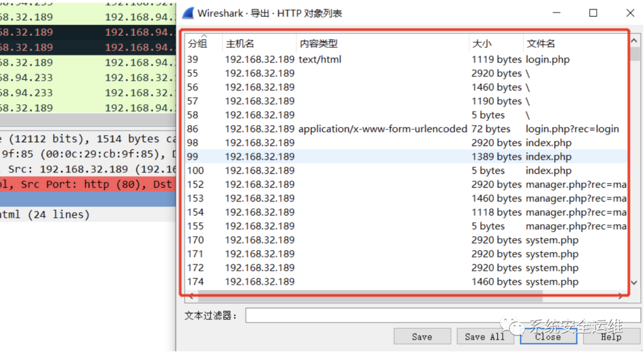
Task: Select the "(12112 bits), 1514 bytes" frame line
Action: pos(88,139)
